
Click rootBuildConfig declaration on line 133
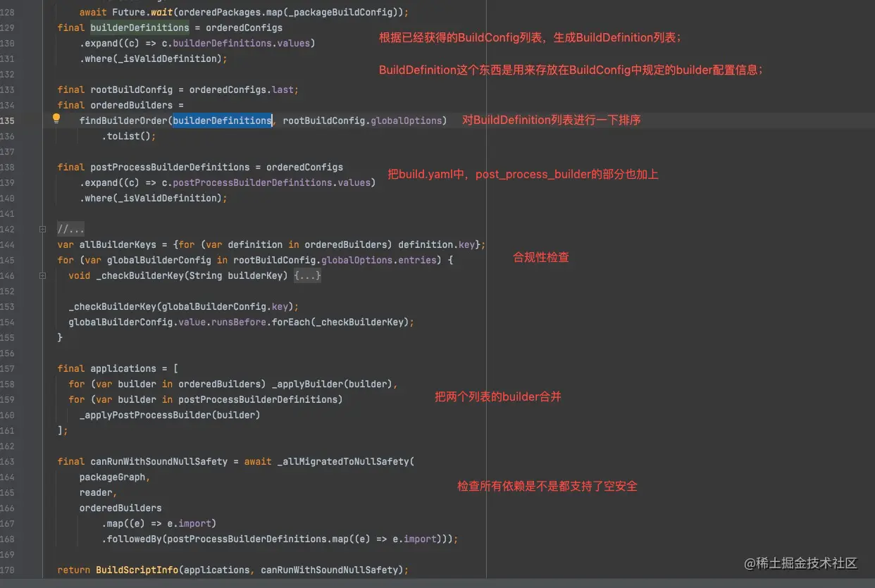click(x=131, y=89)
